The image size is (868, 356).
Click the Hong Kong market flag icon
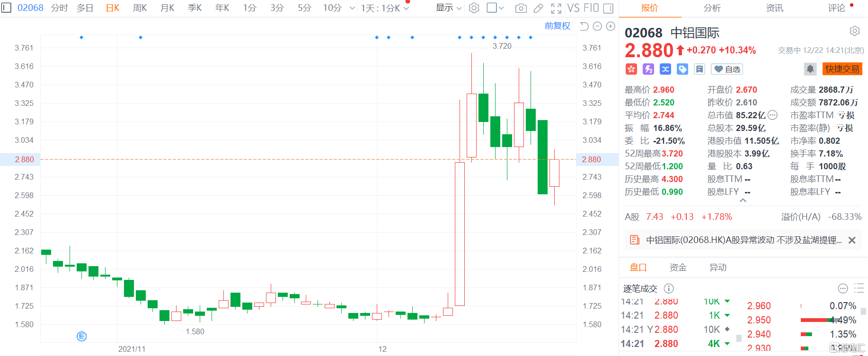[631, 69]
